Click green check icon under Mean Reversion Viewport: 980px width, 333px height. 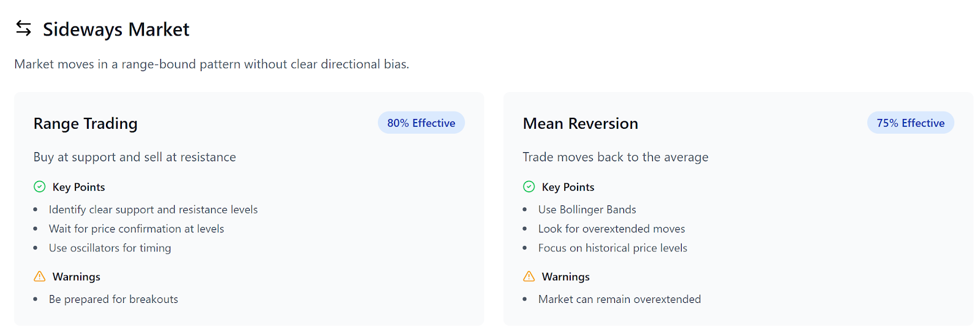coord(529,186)
